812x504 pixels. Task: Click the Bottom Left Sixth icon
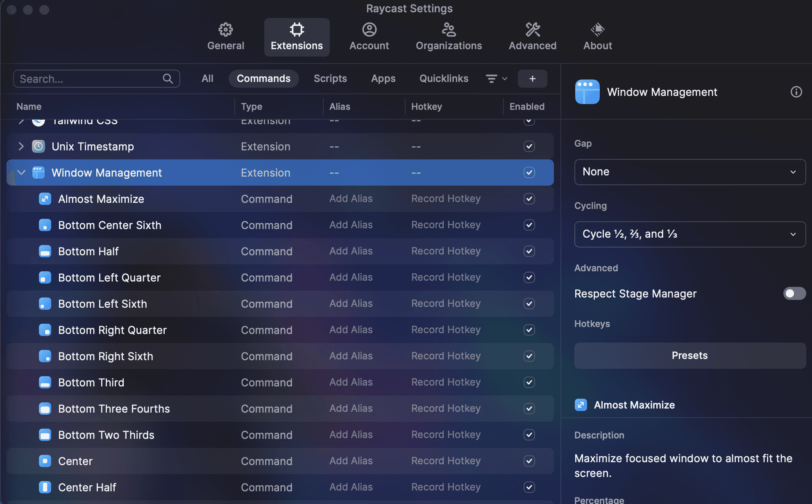click(x=45, y=304)
